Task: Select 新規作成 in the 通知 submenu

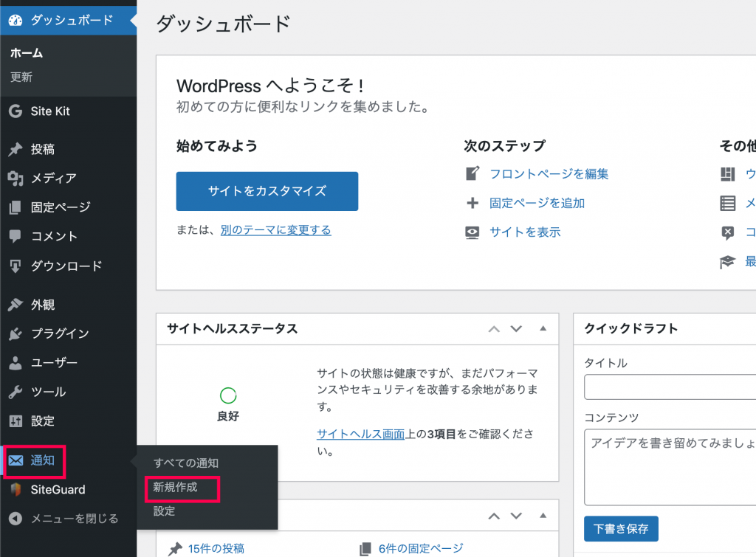Action: coord(175,487)
